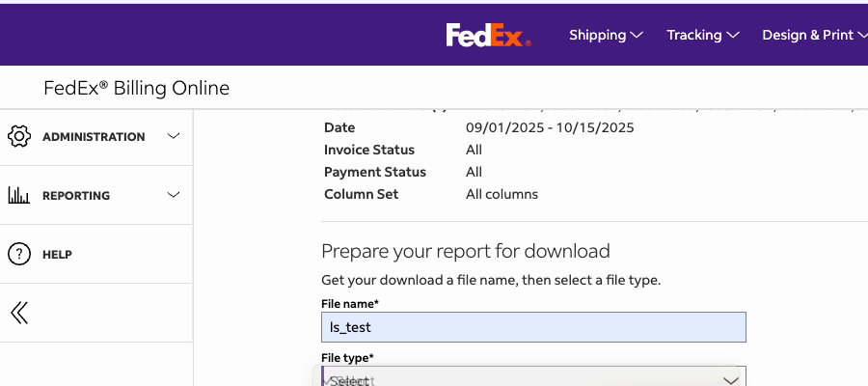
Task: Collapse the sidebar with the double-chevron icon
Action: click(x=19, y=313)
